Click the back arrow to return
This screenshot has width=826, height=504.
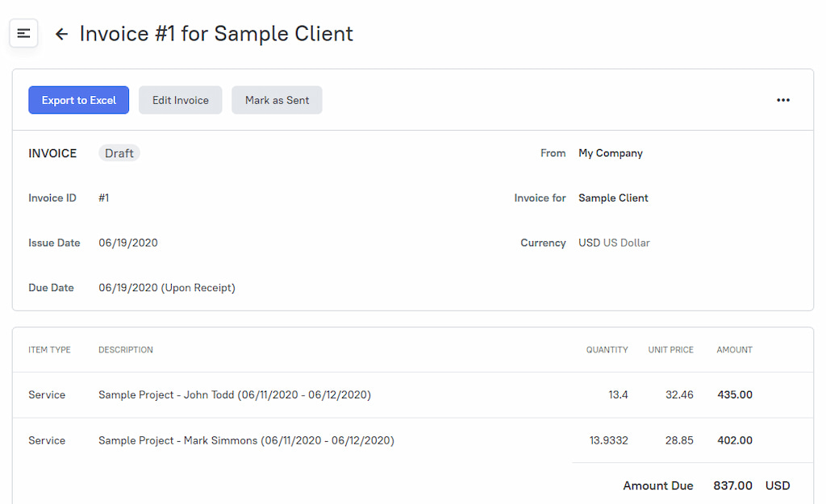(x=62, y=34)
